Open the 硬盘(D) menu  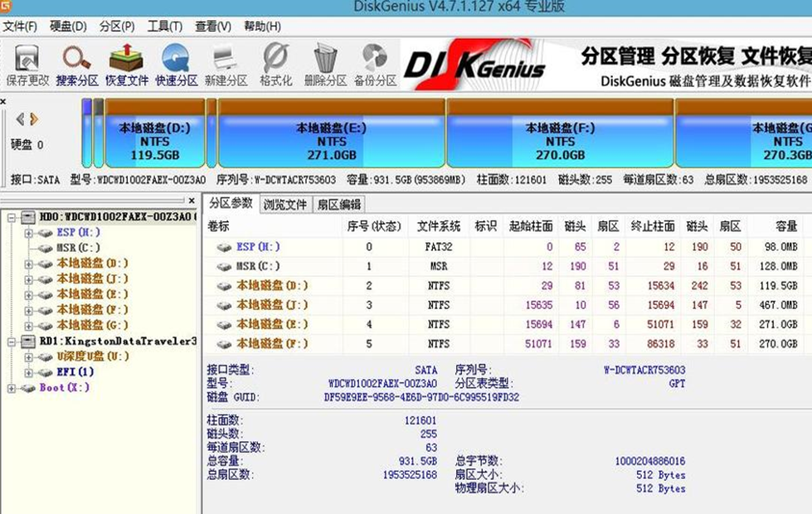(68, 27)
